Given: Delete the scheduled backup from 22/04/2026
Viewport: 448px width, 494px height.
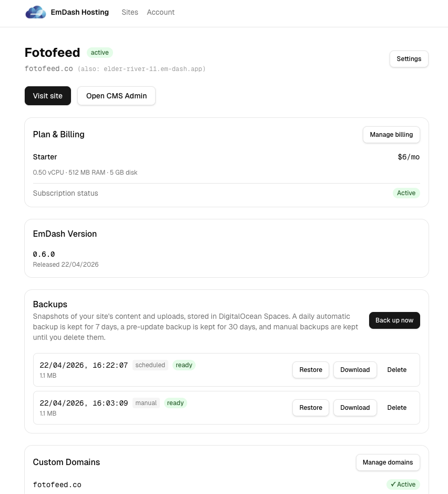Looking at the screenshot, I should coord(396,370).
